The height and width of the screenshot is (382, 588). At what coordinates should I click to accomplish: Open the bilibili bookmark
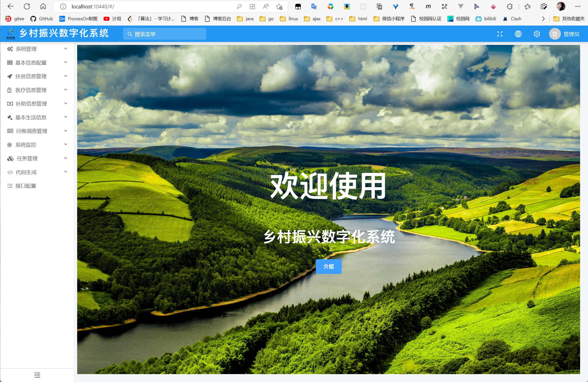click(x=486, y=19)
